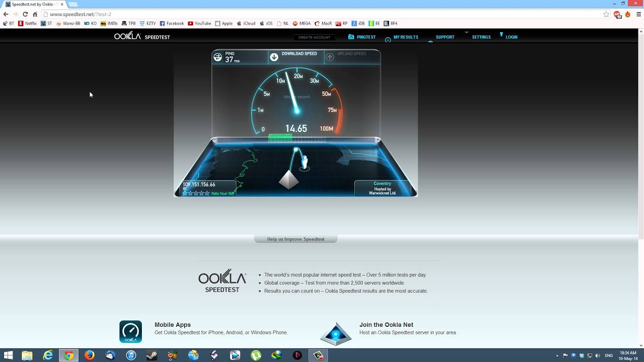The height and width of the screenshot is (362, 644).
Task: Click the Create Account button
Action: pos(314,37)
